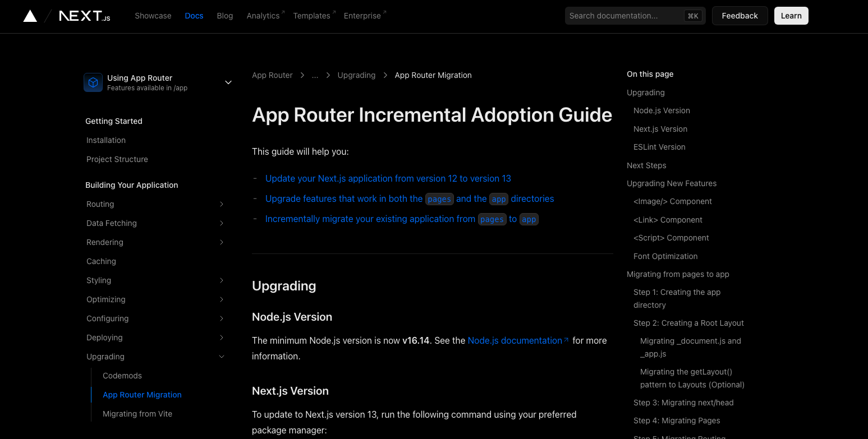Click the Routing sidebar label
The image size is (868, 439).
[100, 204]
